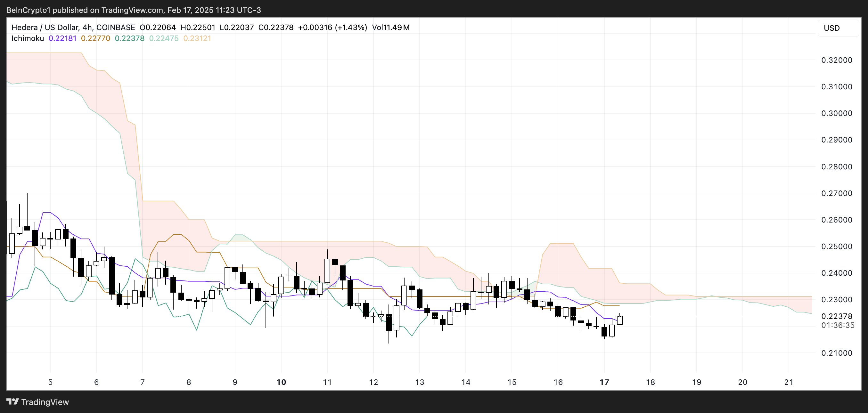Screen dimensions: 868x413
Task: Click the current price label 0.22378
Action: coord(836,316)
